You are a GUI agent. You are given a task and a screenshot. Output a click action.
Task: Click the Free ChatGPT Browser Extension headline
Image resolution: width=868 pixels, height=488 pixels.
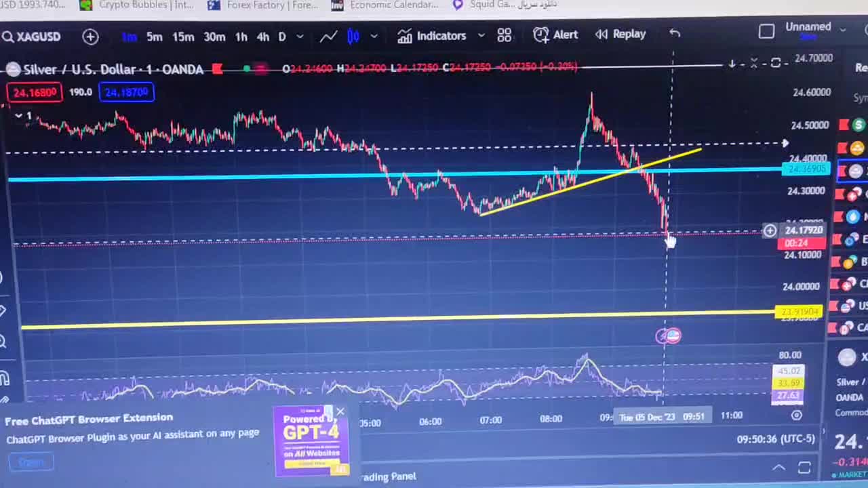click(x=89, y=420)
